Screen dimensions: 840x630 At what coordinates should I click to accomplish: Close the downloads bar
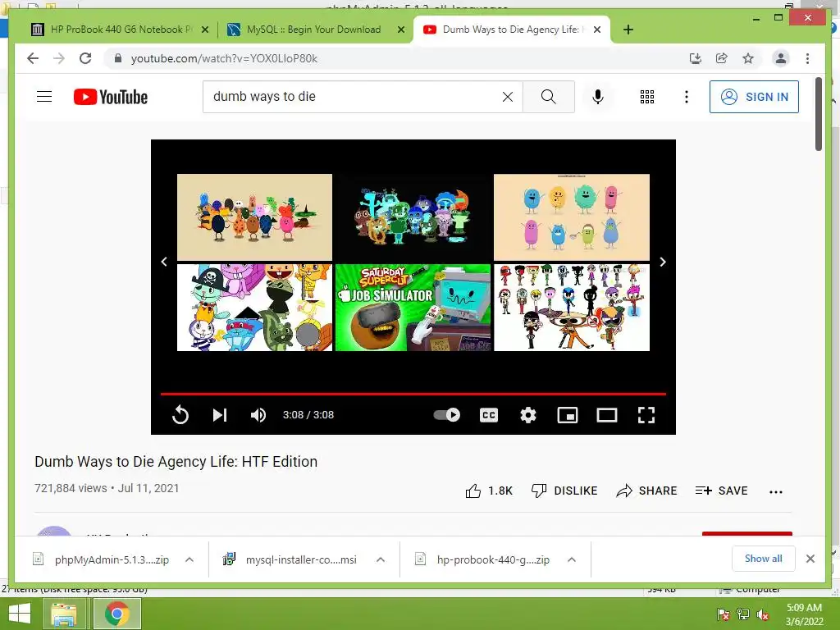[810, 559]
